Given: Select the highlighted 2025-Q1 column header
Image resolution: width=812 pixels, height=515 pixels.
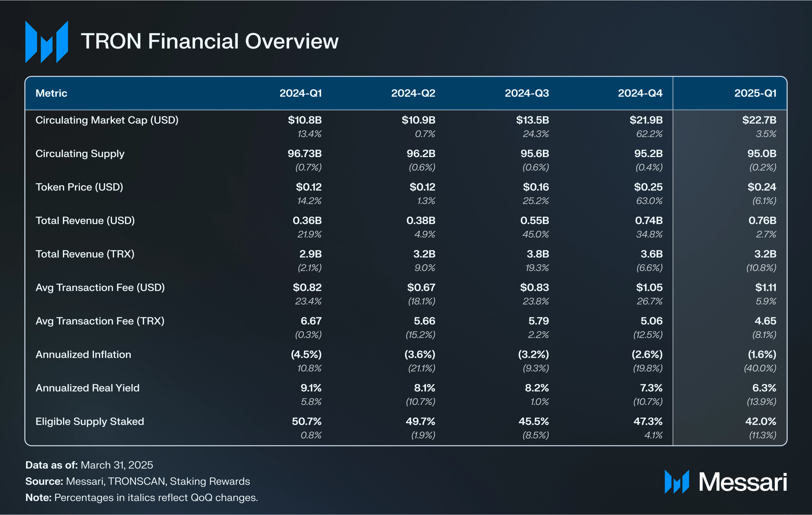Looking at the screenshot, I should 755,93.
